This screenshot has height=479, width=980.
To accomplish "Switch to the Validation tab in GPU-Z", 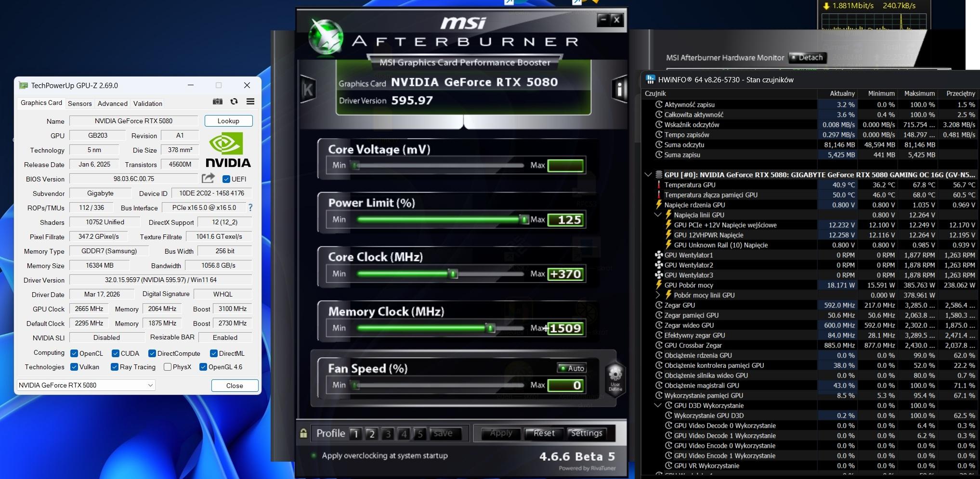I will pos(148,104).
